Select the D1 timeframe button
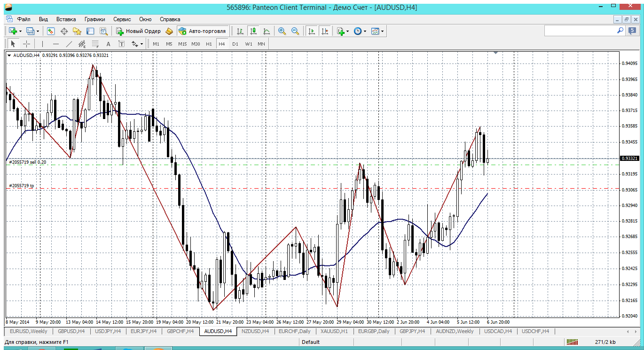 (235, 44)
